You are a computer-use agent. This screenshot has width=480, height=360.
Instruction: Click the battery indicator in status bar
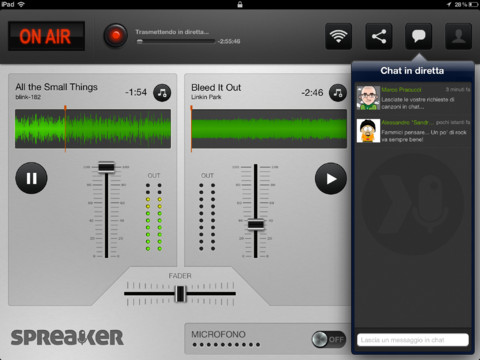click(473, 4)
